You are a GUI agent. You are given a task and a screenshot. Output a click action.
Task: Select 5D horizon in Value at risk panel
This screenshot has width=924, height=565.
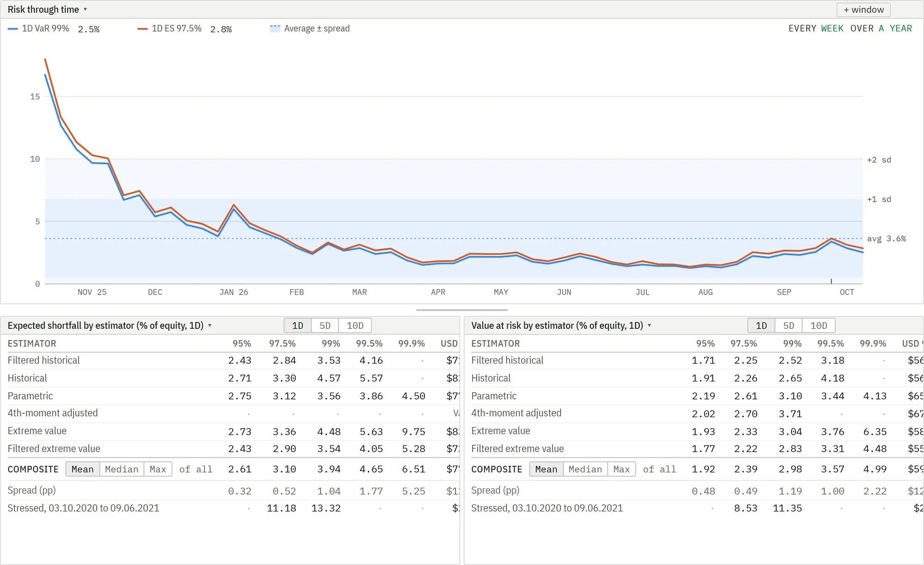click(788, 325)
